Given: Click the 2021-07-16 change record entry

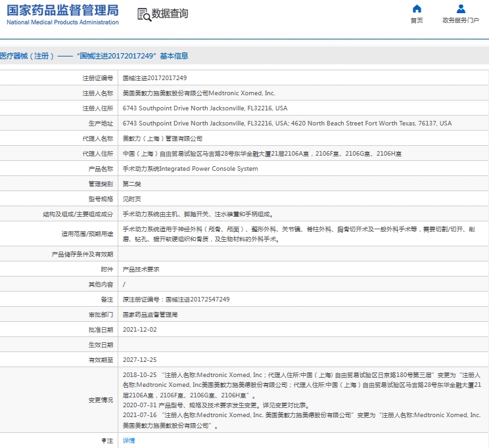Looking at the screenshot, I should coord(302,420).
